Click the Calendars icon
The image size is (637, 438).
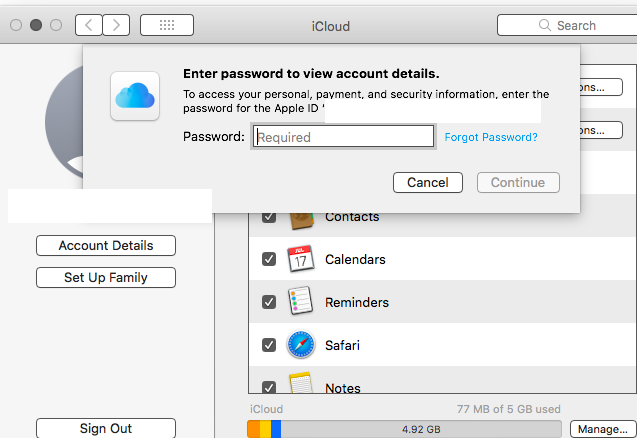click(x=301, y=258)
